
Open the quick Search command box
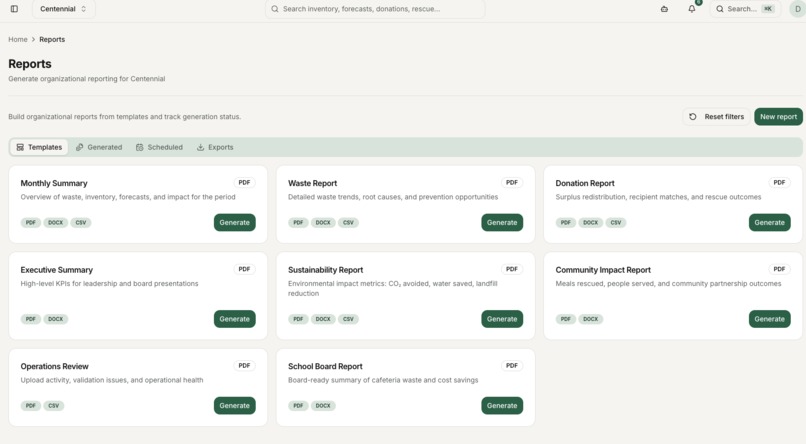click(x=745, y=9)
